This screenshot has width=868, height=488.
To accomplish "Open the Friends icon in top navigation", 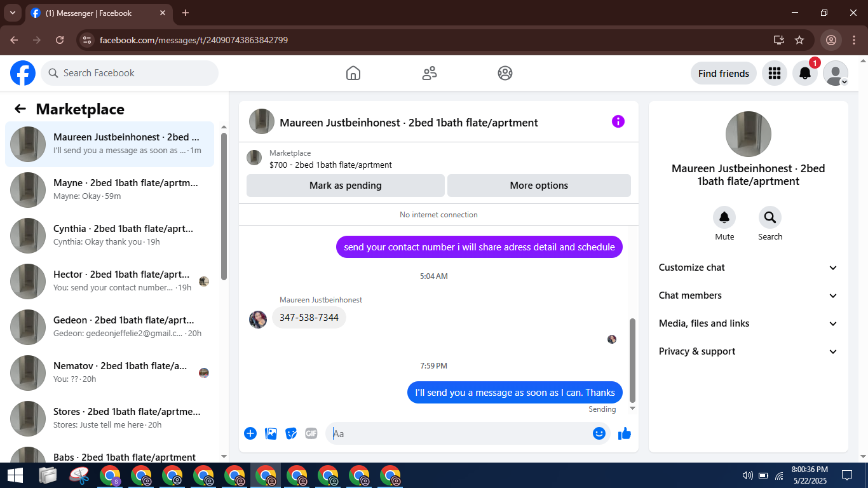I will click(430, 73).
